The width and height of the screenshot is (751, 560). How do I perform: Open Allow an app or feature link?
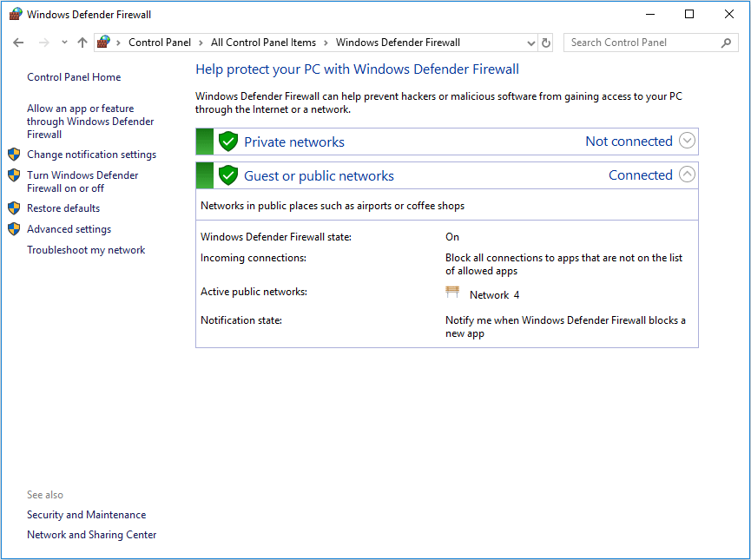click(90, 122)
